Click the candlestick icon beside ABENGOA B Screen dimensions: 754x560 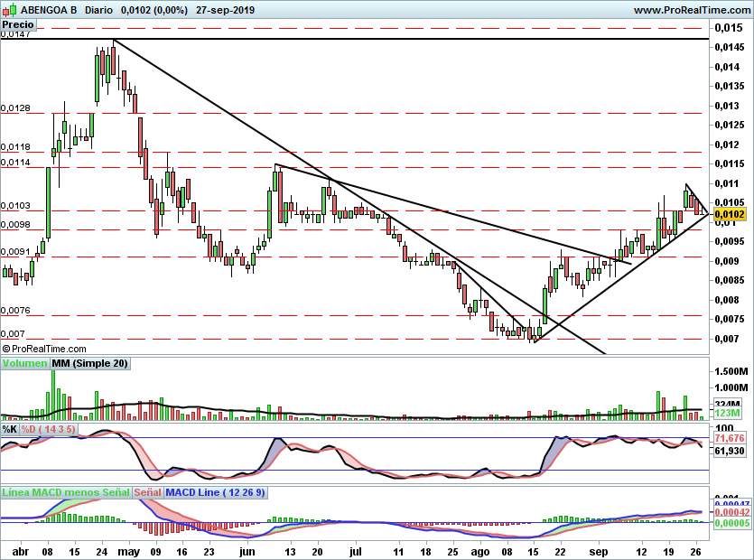tap(9, 9)
